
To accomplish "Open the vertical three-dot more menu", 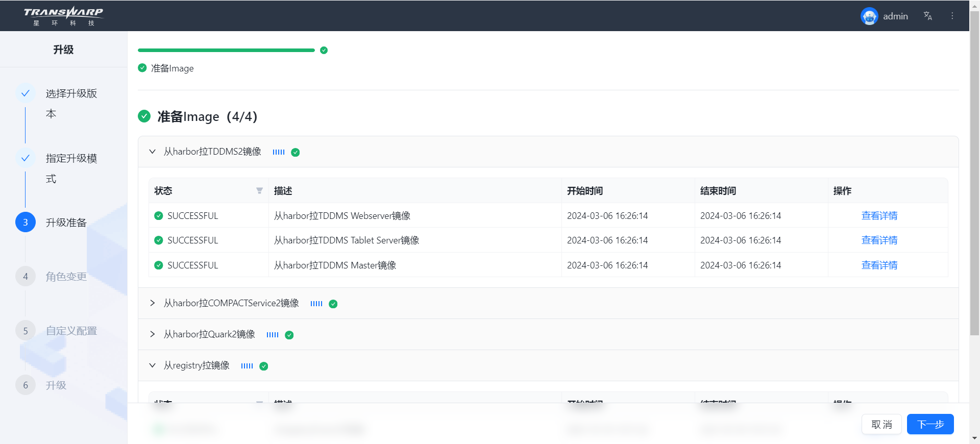I will pyautogui.click(x=952, y=16).
